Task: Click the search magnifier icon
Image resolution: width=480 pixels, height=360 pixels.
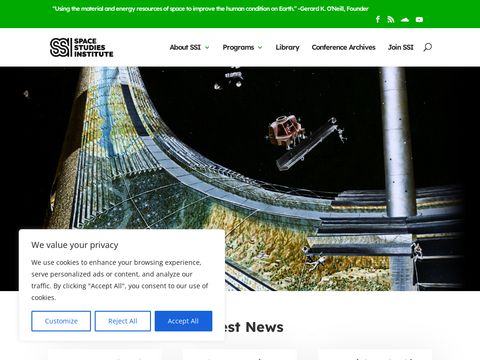Action: tap(428, 47)
